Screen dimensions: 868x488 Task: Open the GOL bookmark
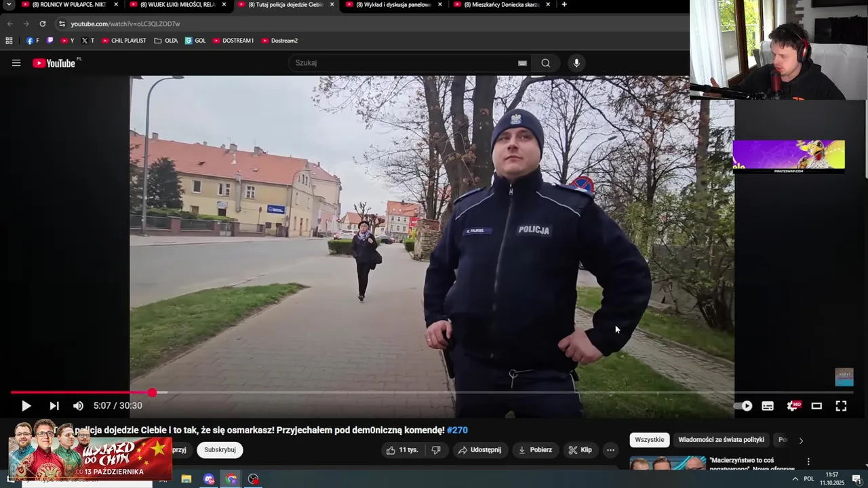coord(195,41)
